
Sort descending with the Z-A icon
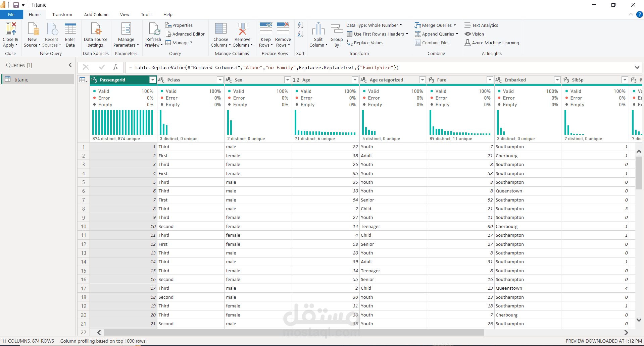pos(301,34)
